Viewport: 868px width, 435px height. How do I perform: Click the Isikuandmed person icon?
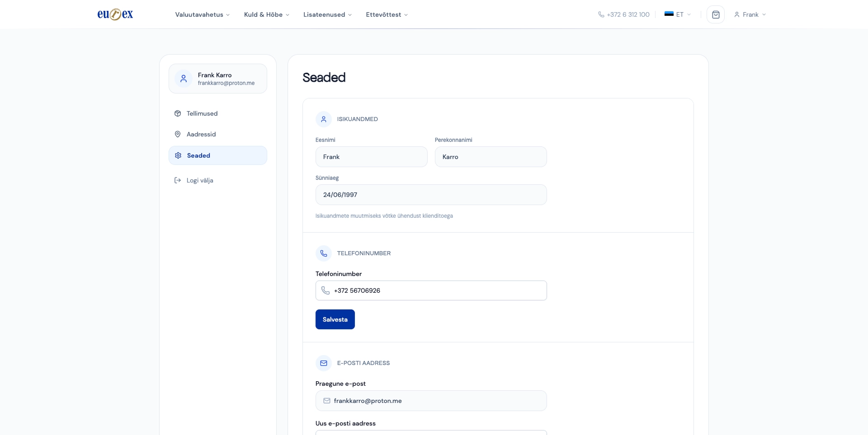(324, 119)
